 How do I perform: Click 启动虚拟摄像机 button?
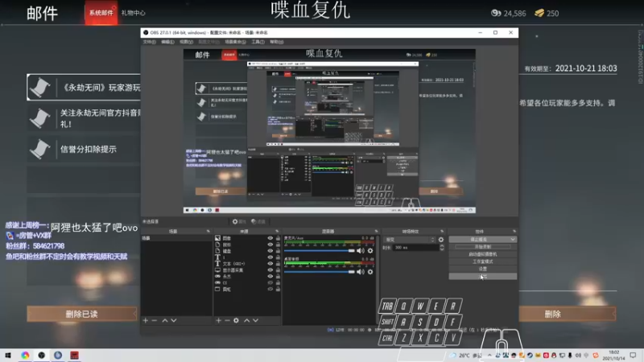click(482, 254)
